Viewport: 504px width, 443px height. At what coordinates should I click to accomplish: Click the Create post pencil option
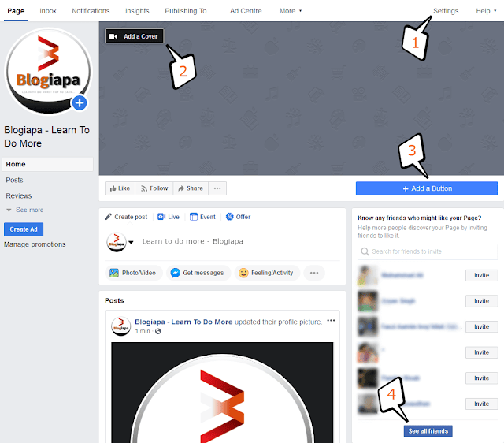coord(126,217)
